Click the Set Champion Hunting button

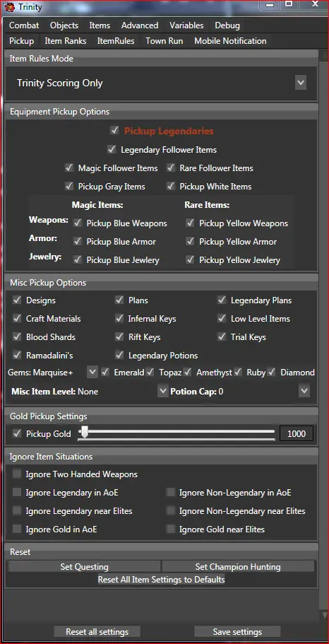238,567
